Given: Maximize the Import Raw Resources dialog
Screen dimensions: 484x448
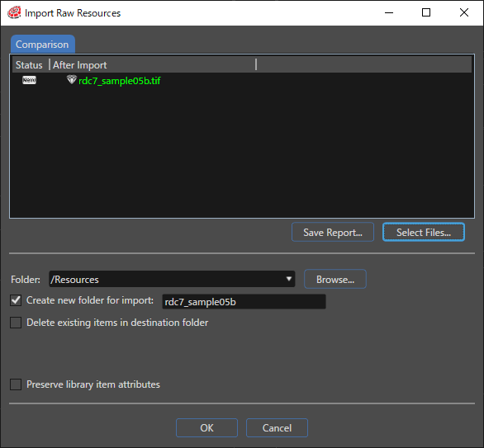Looking at the screenshot, I should point(426,12).
